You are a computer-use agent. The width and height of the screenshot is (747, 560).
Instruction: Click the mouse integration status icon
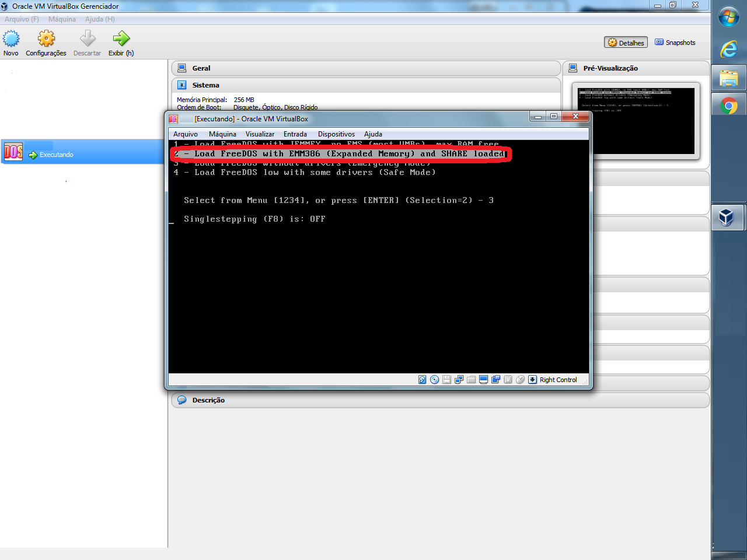click(x=521, y=380)
